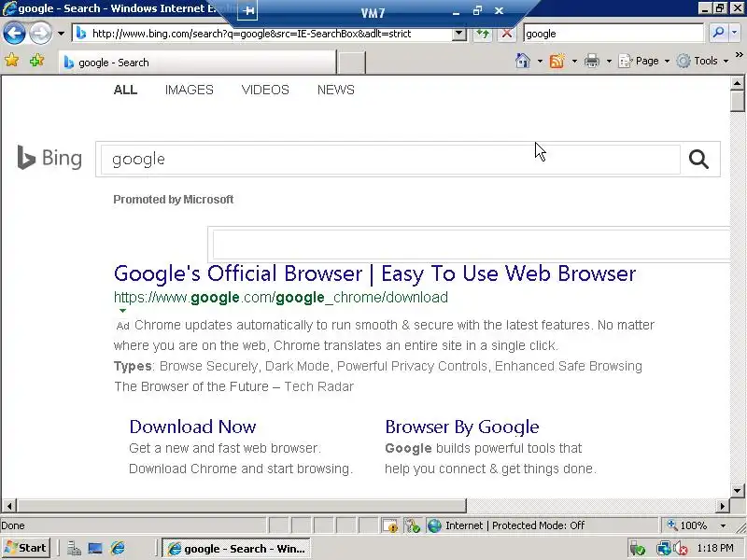This screenshot has height=560, width=747.
Task: Click the 100% zoom level button
Action: [x=687, y=525]
